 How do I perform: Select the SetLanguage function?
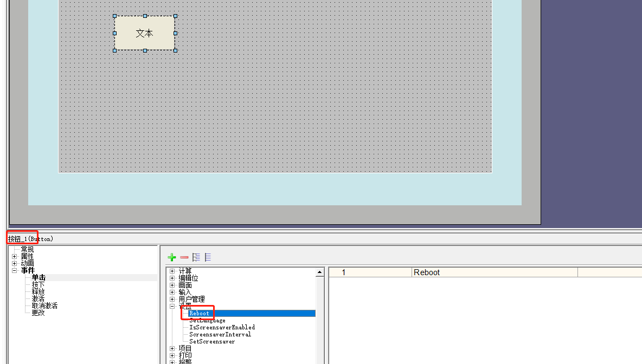pos(207,320)
